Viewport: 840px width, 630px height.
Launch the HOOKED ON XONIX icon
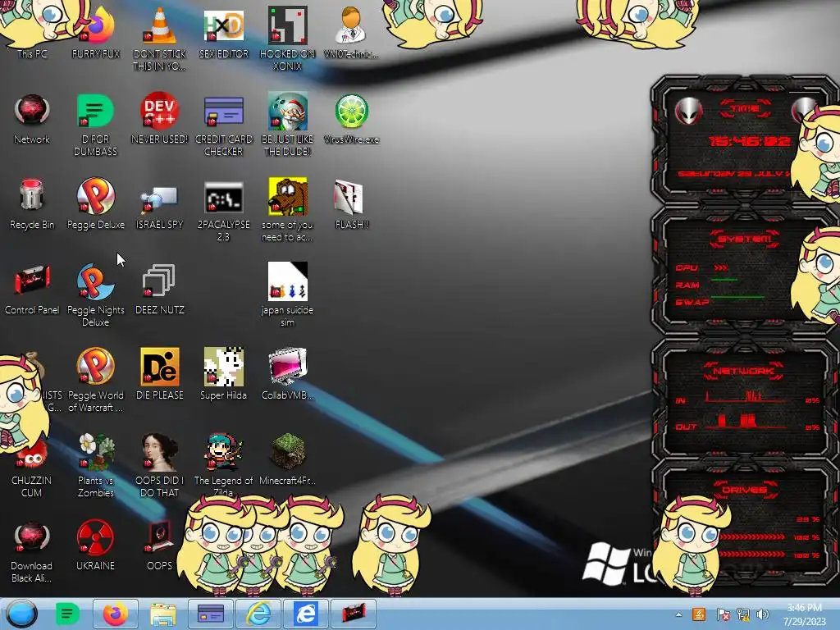(288, 39)
